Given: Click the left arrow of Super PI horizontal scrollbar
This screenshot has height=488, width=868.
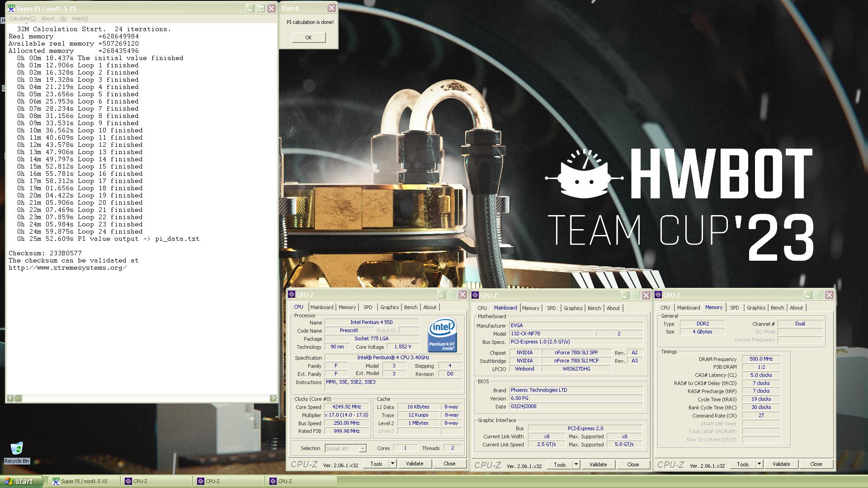Looking at the screenshot, I should click(10, 398).
